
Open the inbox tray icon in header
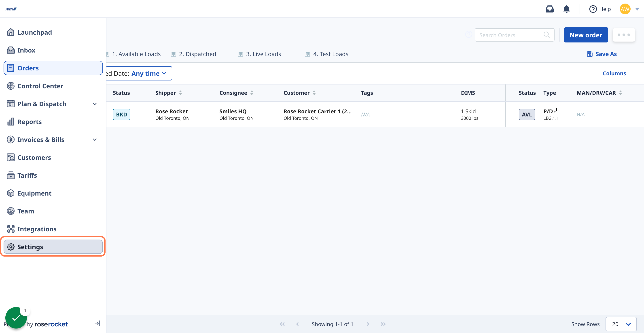(x=549, y=9)
